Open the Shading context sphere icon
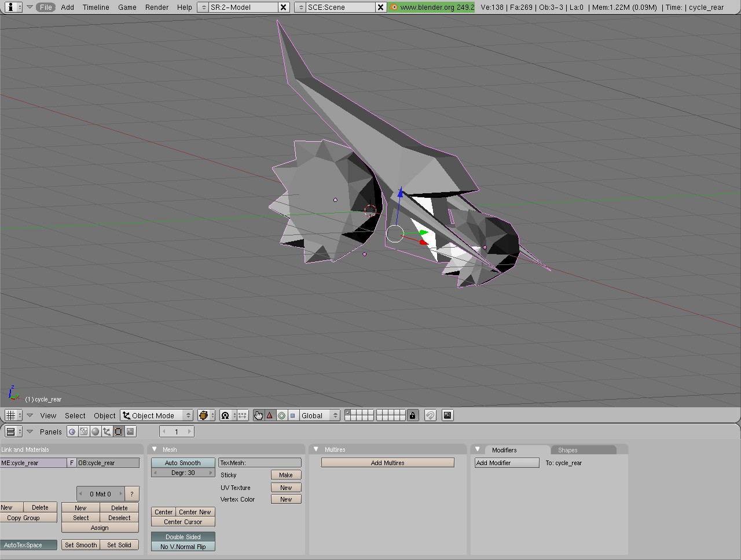 pyautogui.click(x=96, y=432)
